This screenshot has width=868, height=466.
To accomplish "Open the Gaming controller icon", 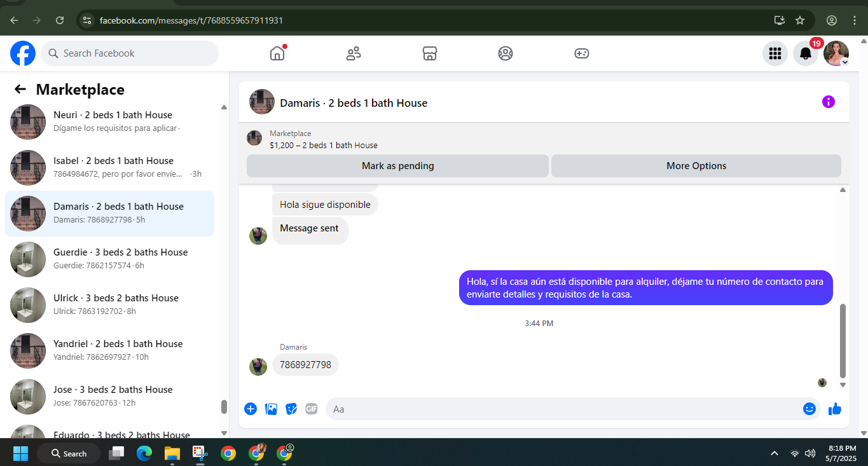I will tap(582, 53).
